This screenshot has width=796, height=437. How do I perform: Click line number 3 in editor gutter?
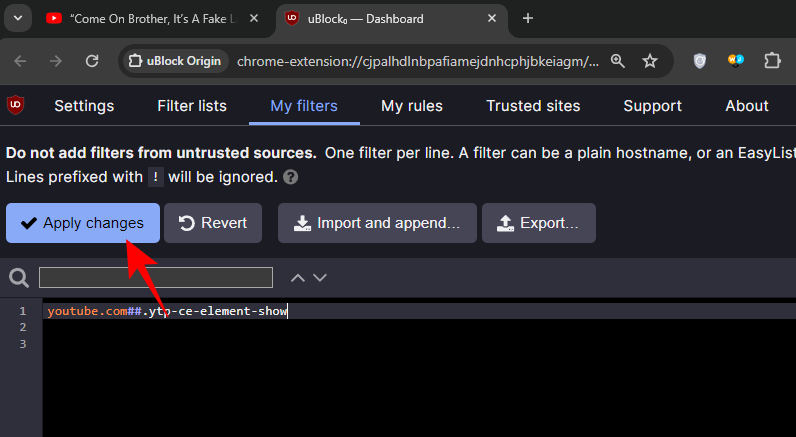click(x=23, y=344)
